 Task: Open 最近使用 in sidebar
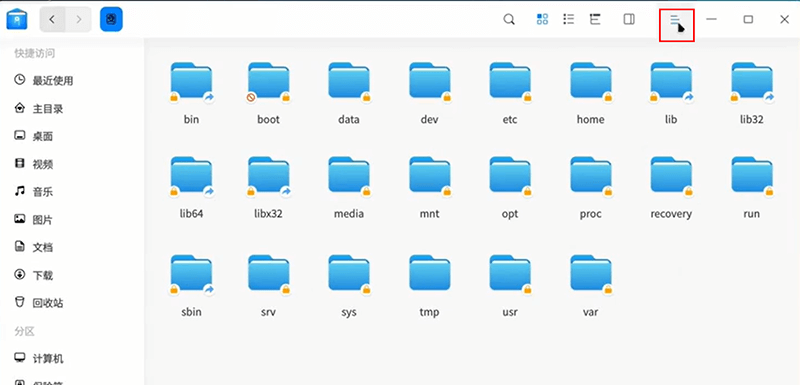43,81
